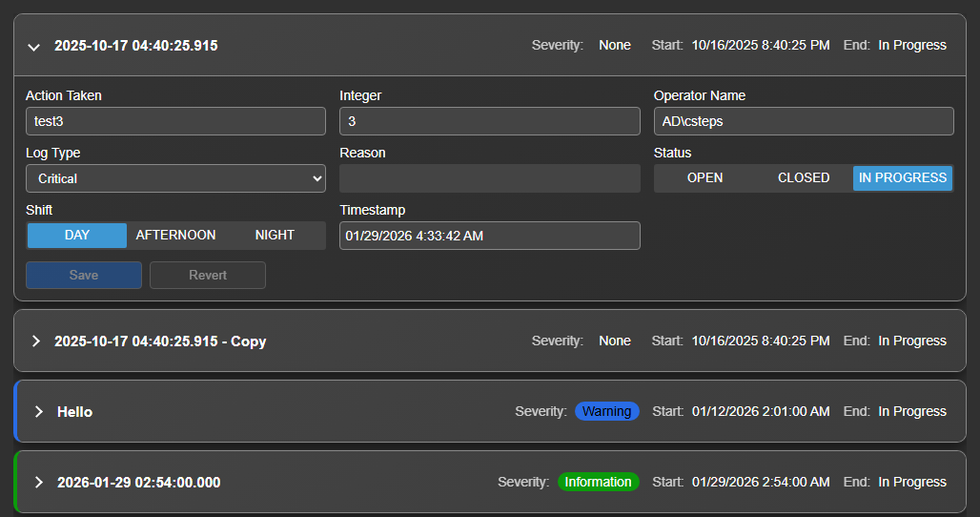Select the DAY shift
Viewport: 980px width, 517px height.
click(x=77, y=235)
